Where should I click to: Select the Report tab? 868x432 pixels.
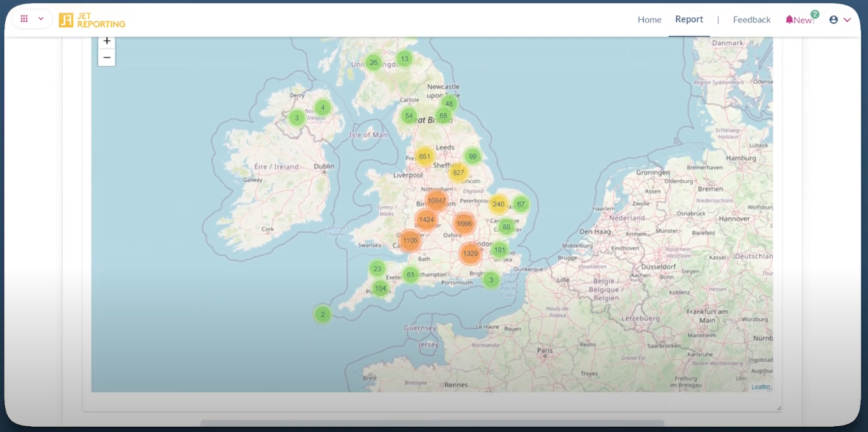[689, 19]
